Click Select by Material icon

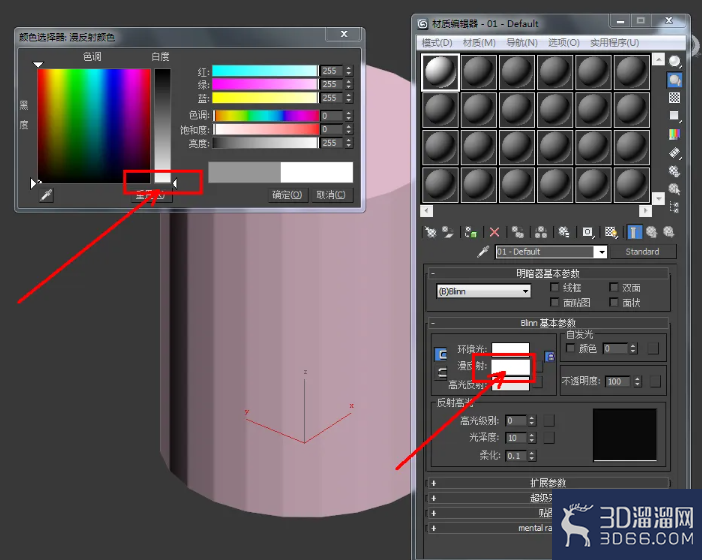coord(674,189)
